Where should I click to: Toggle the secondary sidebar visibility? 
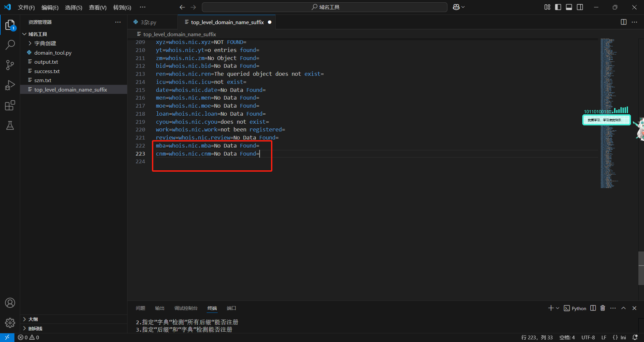click(580, 7)
